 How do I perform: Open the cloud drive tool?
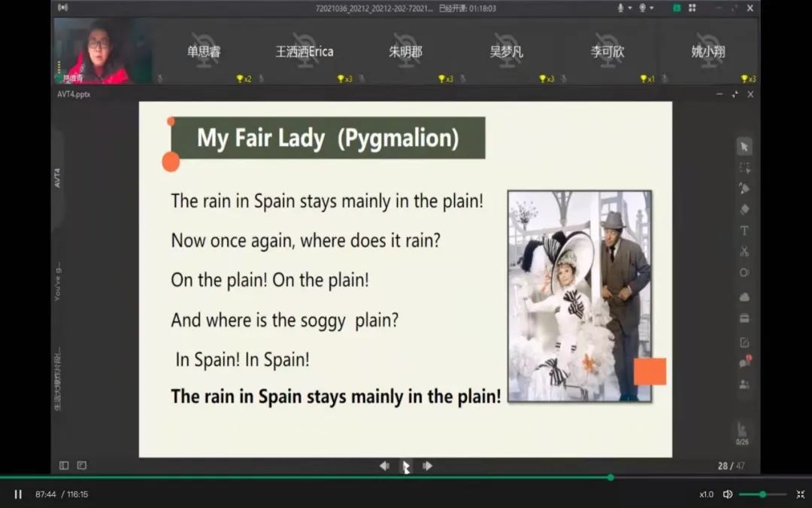(744, 297)
